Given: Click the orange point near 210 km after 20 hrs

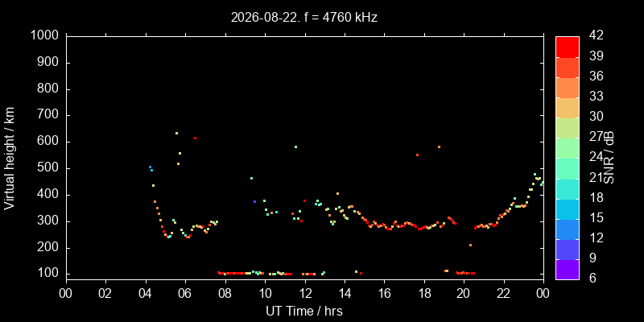Looking at the screenshot, I should (470, 245).
